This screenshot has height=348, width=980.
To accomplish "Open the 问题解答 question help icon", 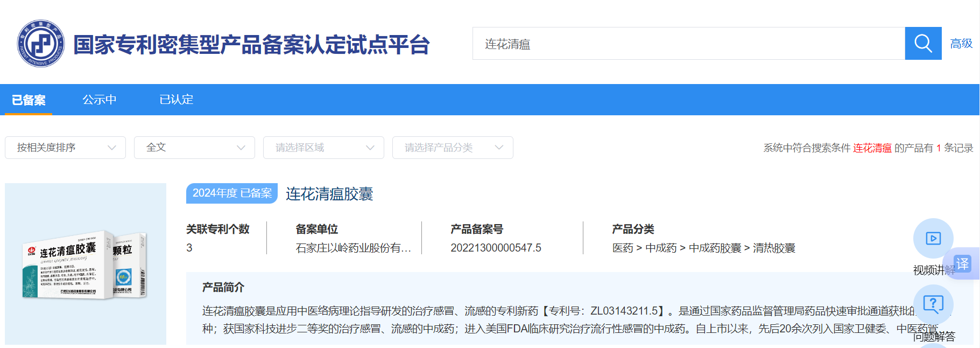I will point(933,304).
